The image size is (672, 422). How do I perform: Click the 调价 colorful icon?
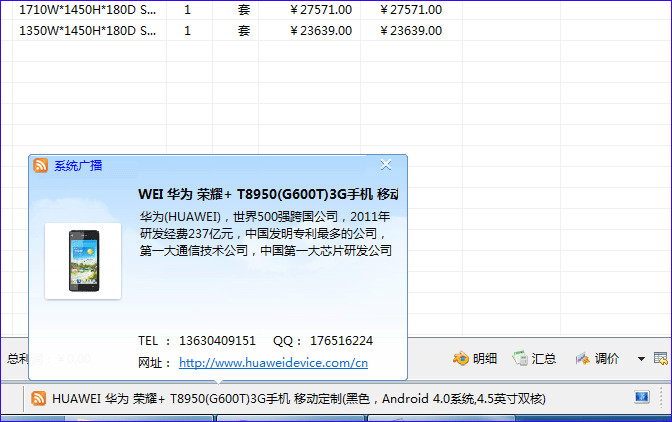tap(583, 359)
